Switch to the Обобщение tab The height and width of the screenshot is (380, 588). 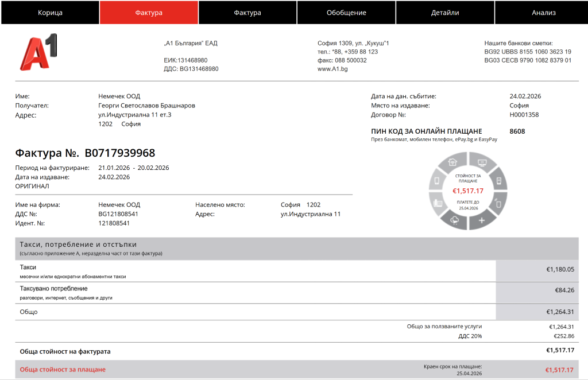pyautogui.click(x=346, y=13)
